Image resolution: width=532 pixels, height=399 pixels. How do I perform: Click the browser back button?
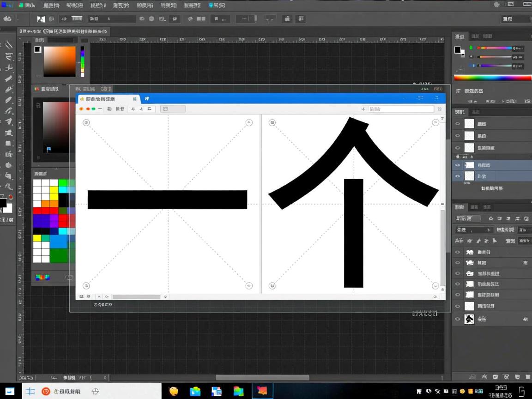(109, 109)
